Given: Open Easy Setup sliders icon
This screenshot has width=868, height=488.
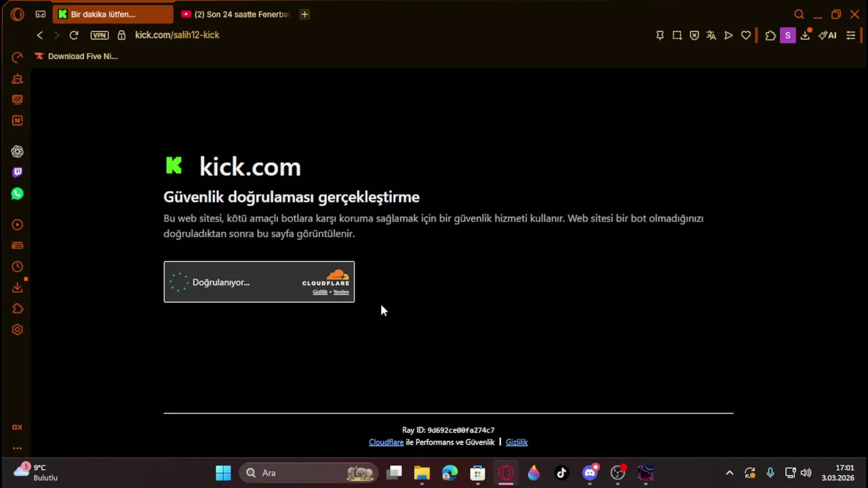Looking at the screenshot, I should [x=851, y=35].
